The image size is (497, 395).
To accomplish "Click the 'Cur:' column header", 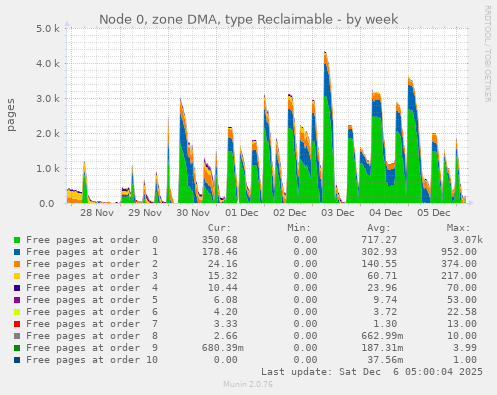I will (219, 228).
